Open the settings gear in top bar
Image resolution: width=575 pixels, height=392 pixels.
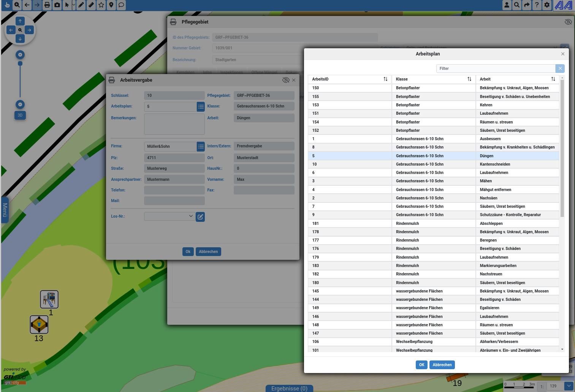click(546, 5)
